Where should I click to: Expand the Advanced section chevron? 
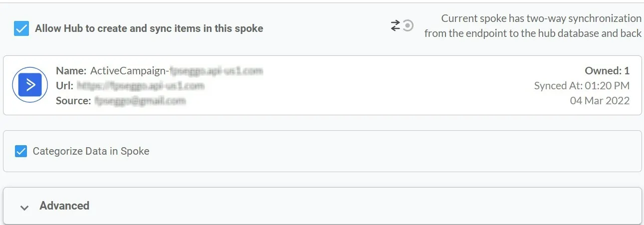(24, 207)
